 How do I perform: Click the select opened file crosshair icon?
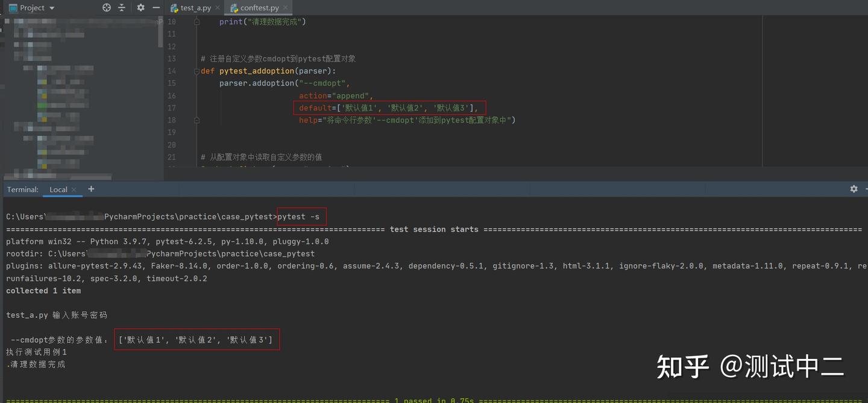coord(107,8)
